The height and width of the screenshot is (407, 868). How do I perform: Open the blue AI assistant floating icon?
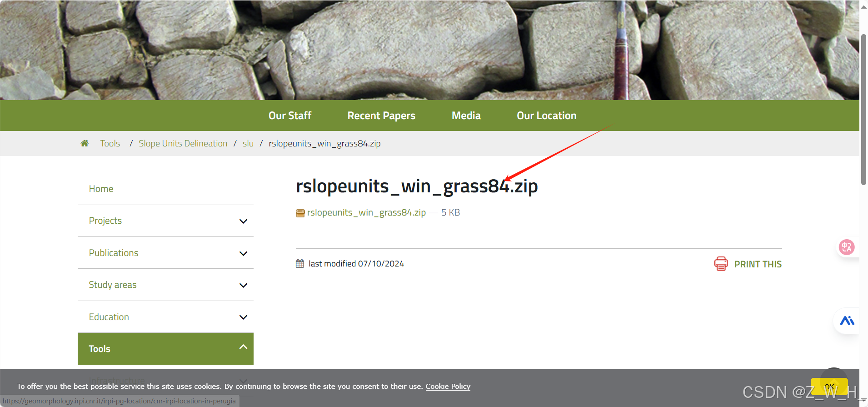coord(847,321)
